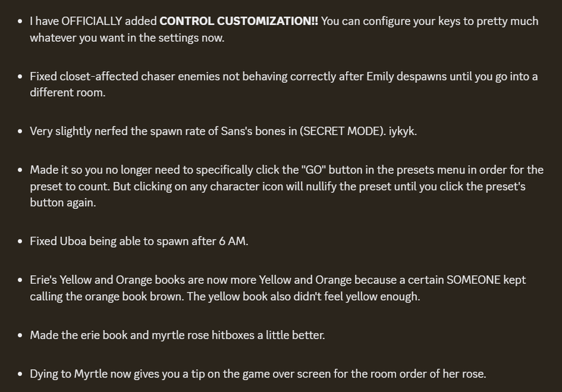Click the bullet next to Erie's books entry
Viewport: 562px width, 392px height.
(x=20, y=280)
